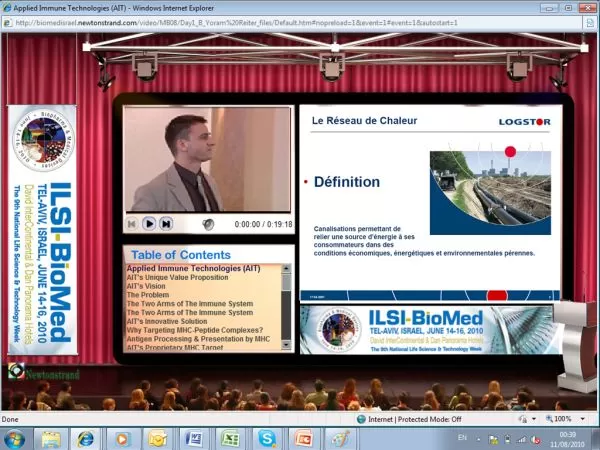The width and height of the screenshot is (600, 450).
Task: Skip to the next video segment
Action: (166, 223)
